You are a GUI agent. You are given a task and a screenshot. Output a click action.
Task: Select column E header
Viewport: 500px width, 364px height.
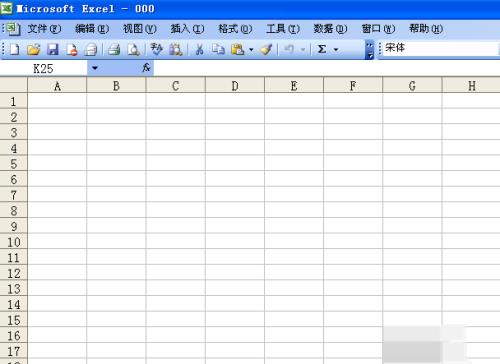tap(294, 86)
